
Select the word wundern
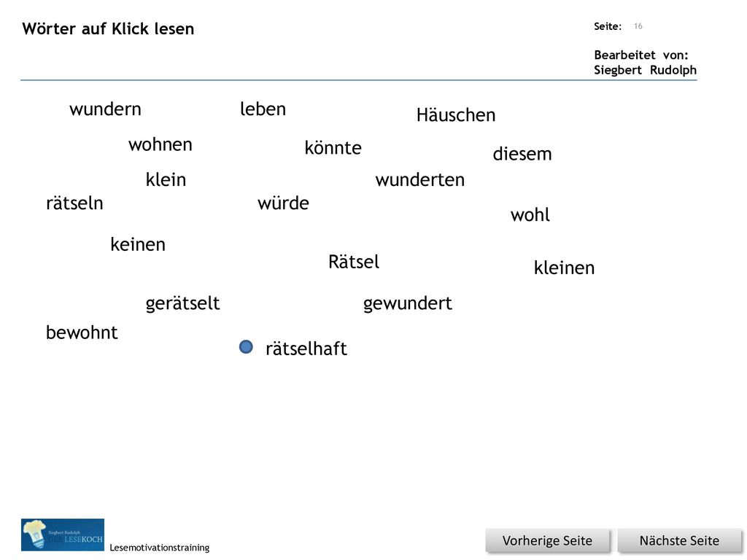point(105,109)
